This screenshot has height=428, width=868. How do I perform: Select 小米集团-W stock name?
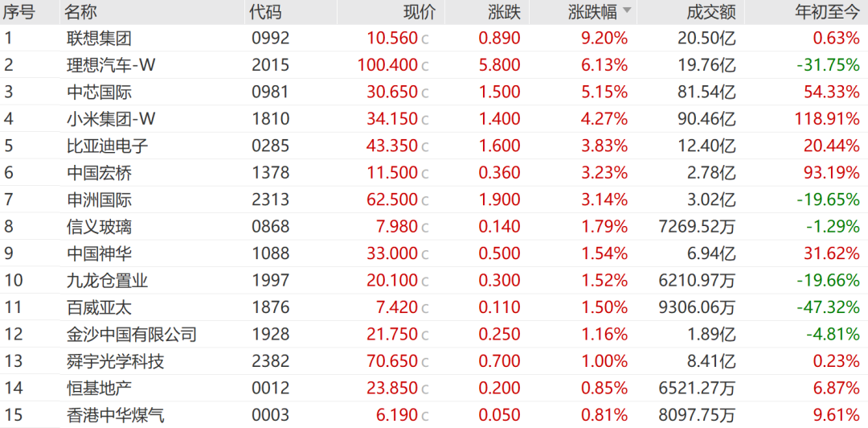[111, 118]
